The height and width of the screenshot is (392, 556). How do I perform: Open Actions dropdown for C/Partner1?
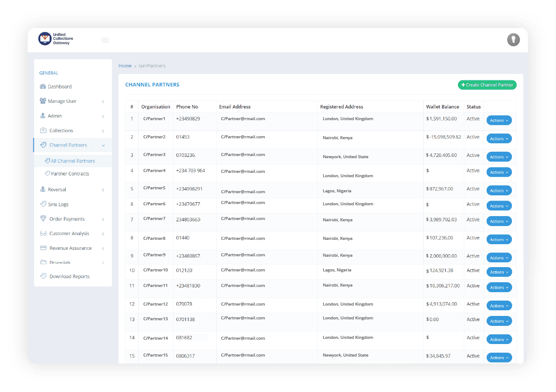(499, 121)
